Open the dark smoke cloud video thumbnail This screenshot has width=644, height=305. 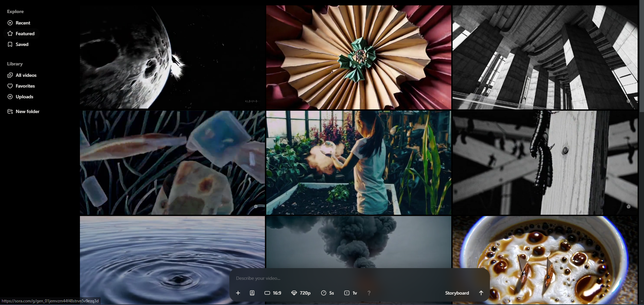point(359,242)
